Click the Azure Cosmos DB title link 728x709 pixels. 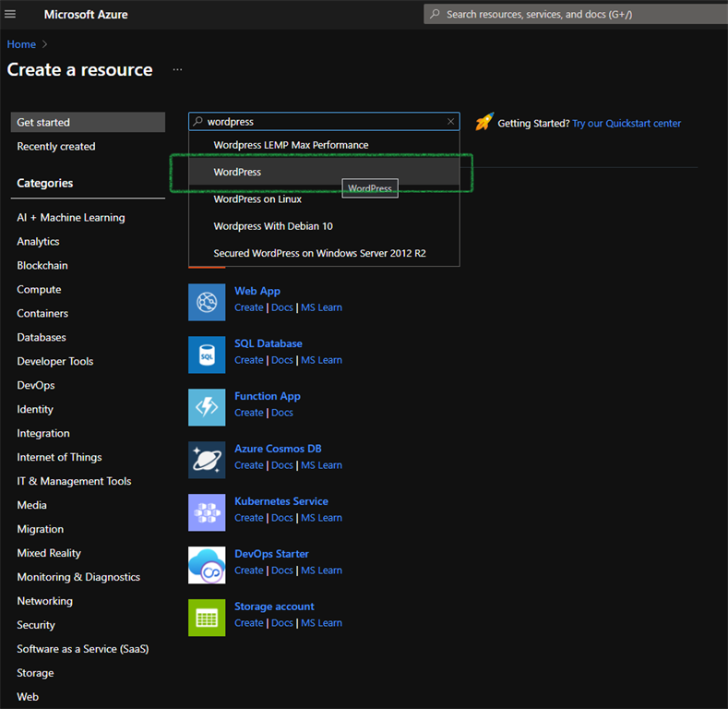tap(278, 449)
